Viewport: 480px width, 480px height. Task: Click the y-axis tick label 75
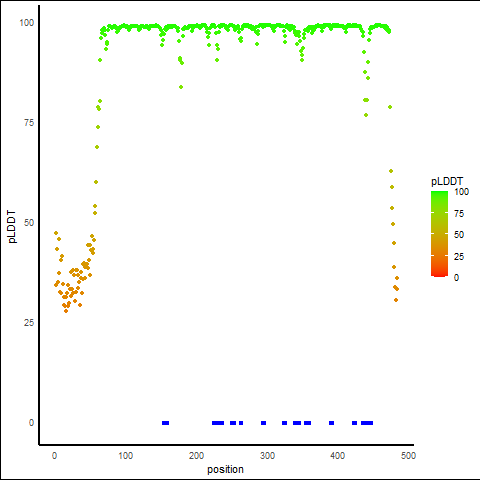tap(29, 123)
